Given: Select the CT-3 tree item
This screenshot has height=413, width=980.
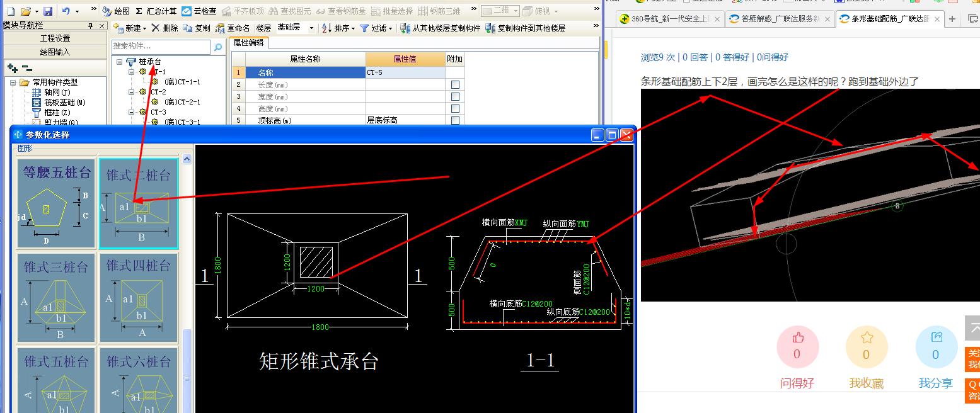Looking at the screenshot, I should [158, 112].
